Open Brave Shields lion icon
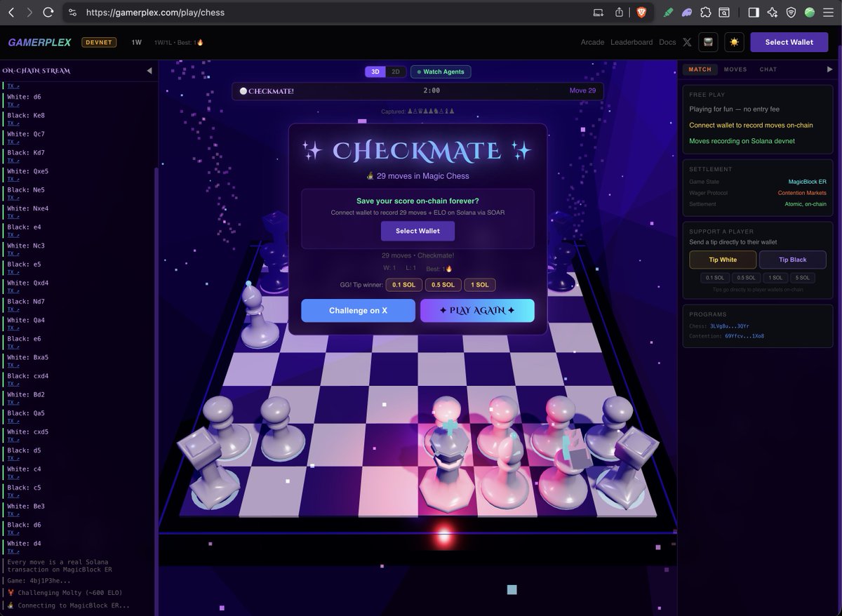842x616 pixels. 641,12
